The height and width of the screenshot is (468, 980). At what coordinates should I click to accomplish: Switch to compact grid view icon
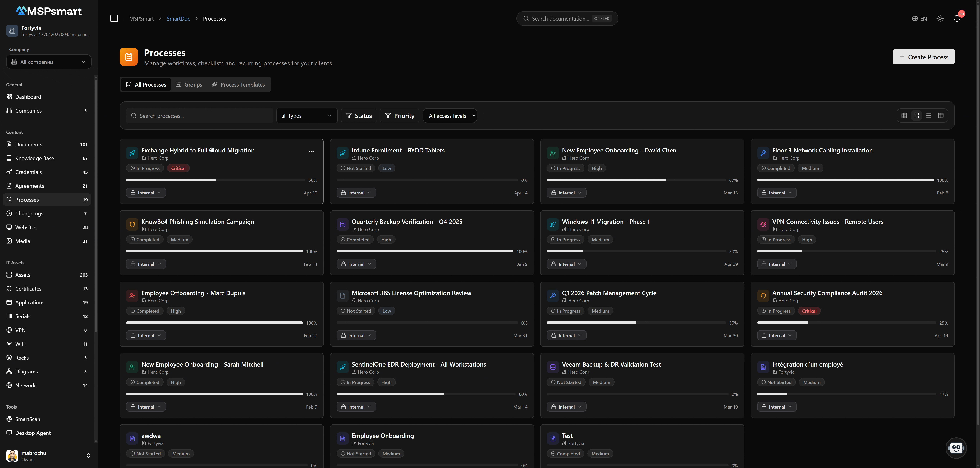click(x=904, y=115)
